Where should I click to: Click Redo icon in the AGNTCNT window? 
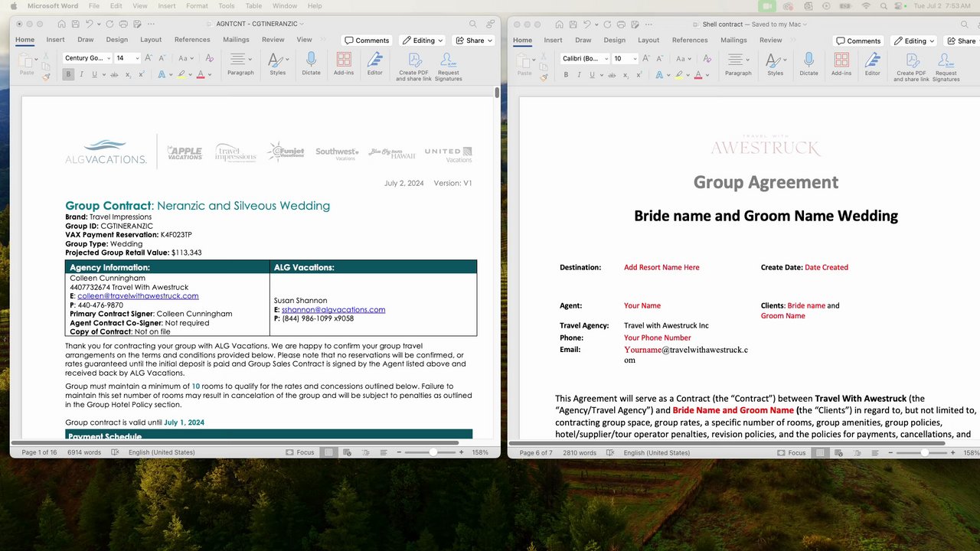coord(109,24)
